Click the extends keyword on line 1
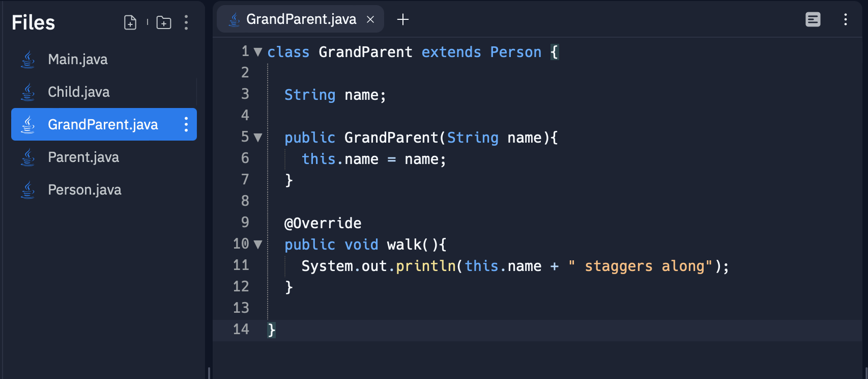 pos(451,52)
